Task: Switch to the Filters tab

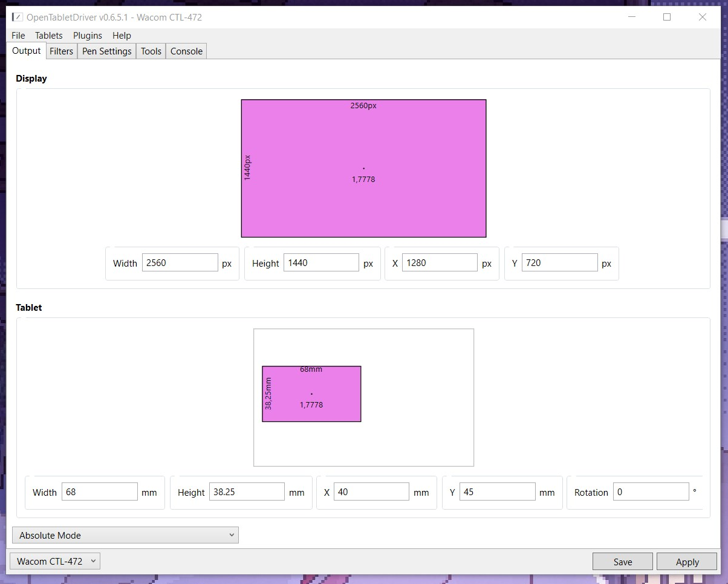Action: pos(62,51)
